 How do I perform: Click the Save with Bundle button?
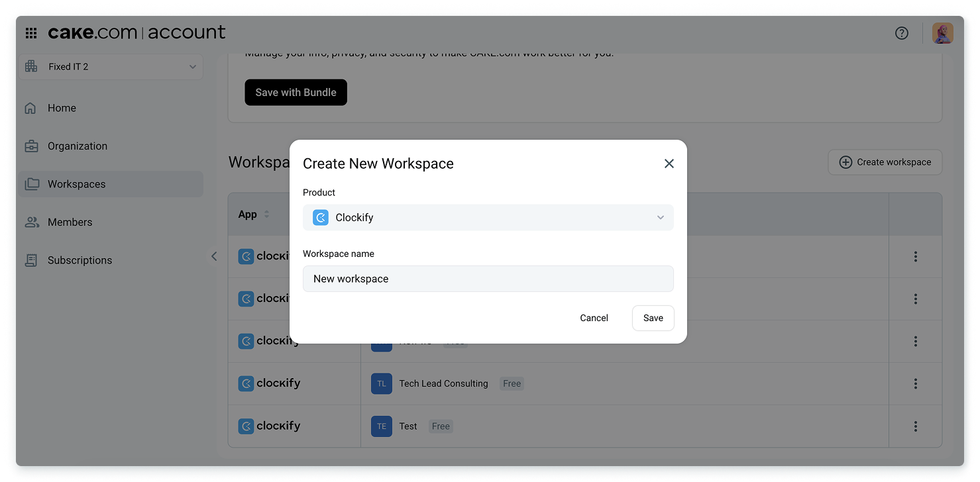[x=296, y=92]
